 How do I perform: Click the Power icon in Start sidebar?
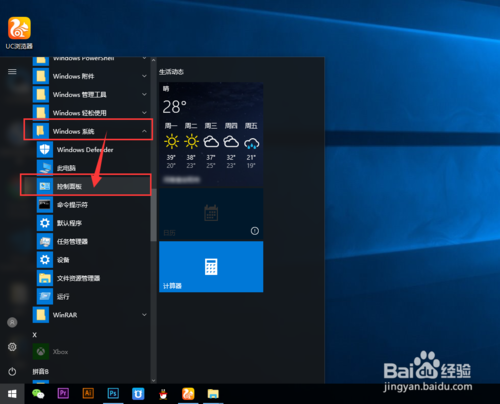pyautogui.click(x=12, y=371)
